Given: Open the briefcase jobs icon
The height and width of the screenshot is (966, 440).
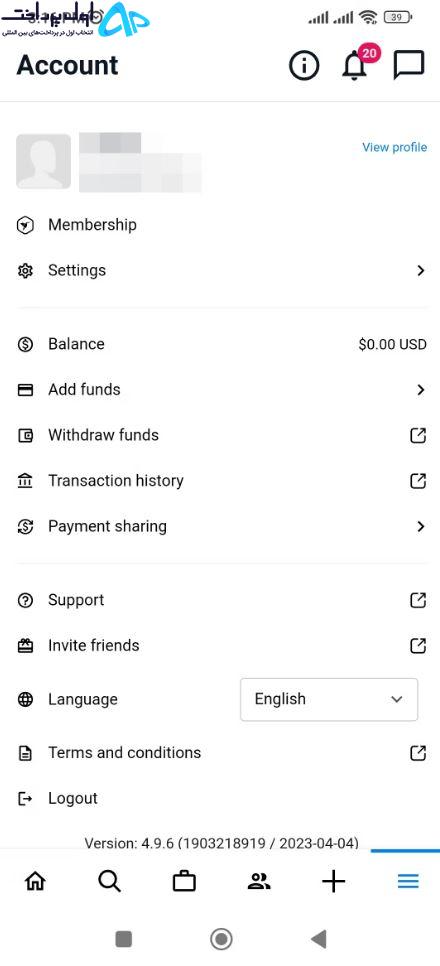Looking at the screenshot, I should pos(184,882).
